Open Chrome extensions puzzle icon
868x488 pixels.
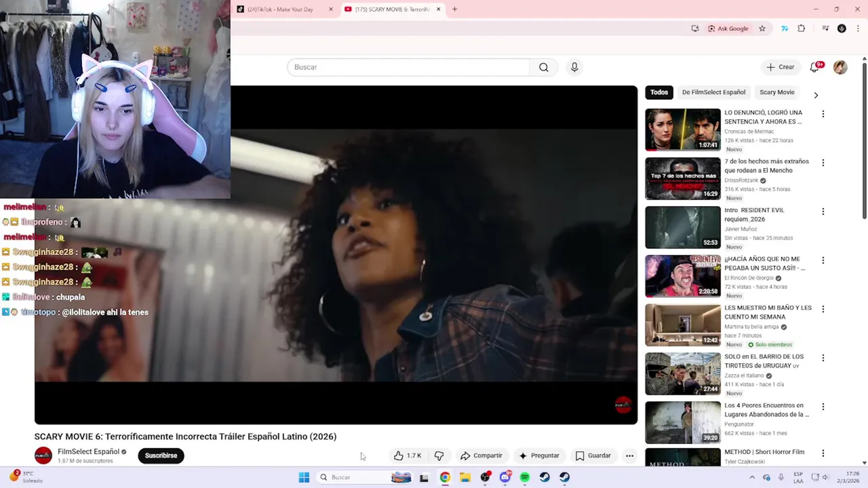point(802,28)
